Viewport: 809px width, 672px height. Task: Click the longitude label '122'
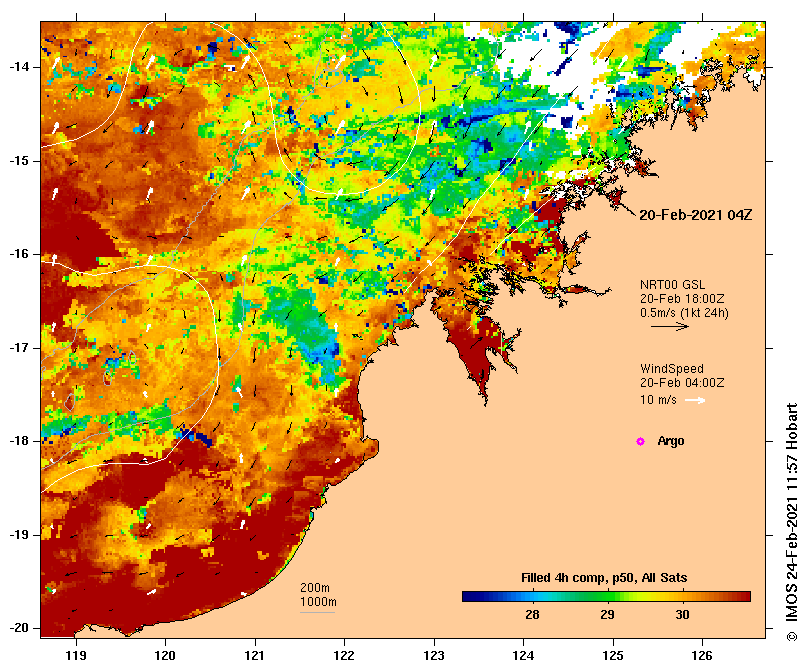pyautogui.click(x=344, y=656)
